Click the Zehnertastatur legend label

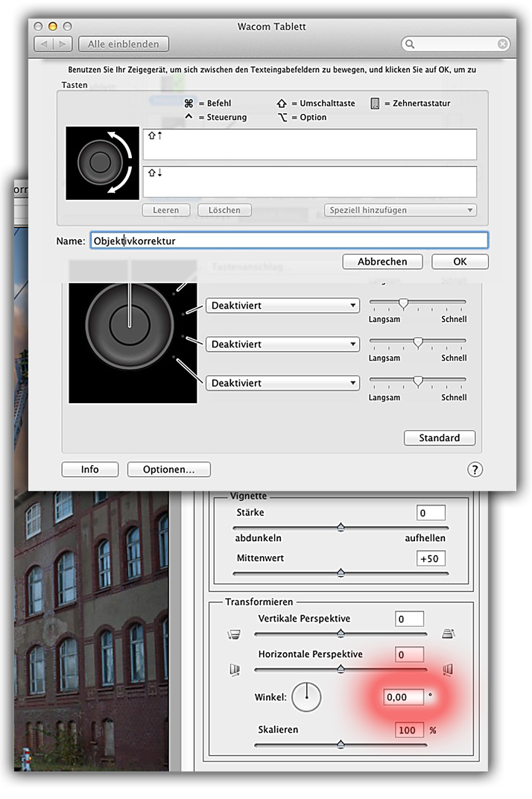(x=422, y=104)
